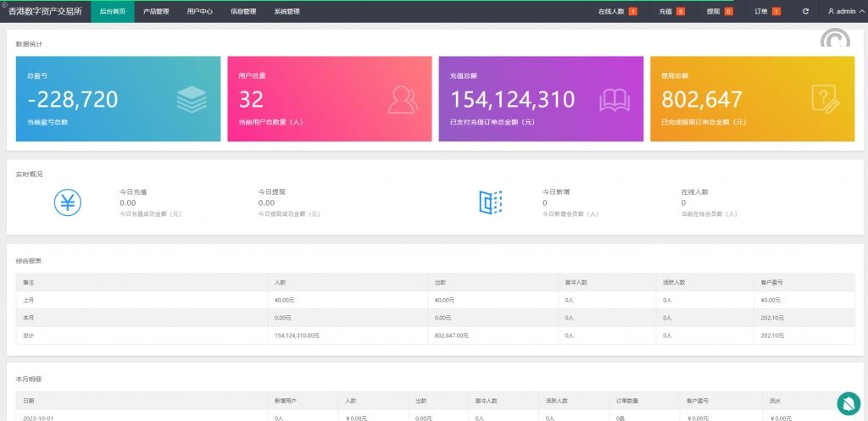Viewport: 868px width, 421px height.
Task: Click the 香港数字资产交易所 site title
Action: [46, 12]
